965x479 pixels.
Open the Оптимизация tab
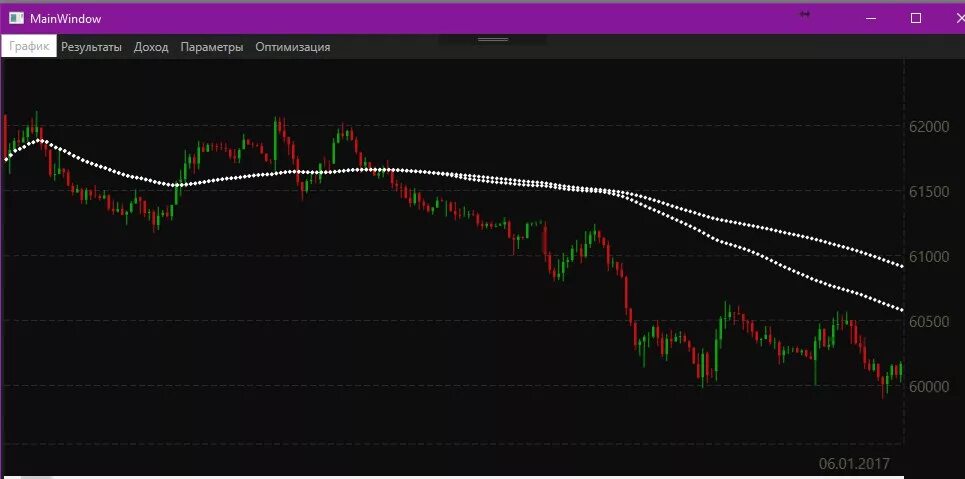(x=292, y=47)
